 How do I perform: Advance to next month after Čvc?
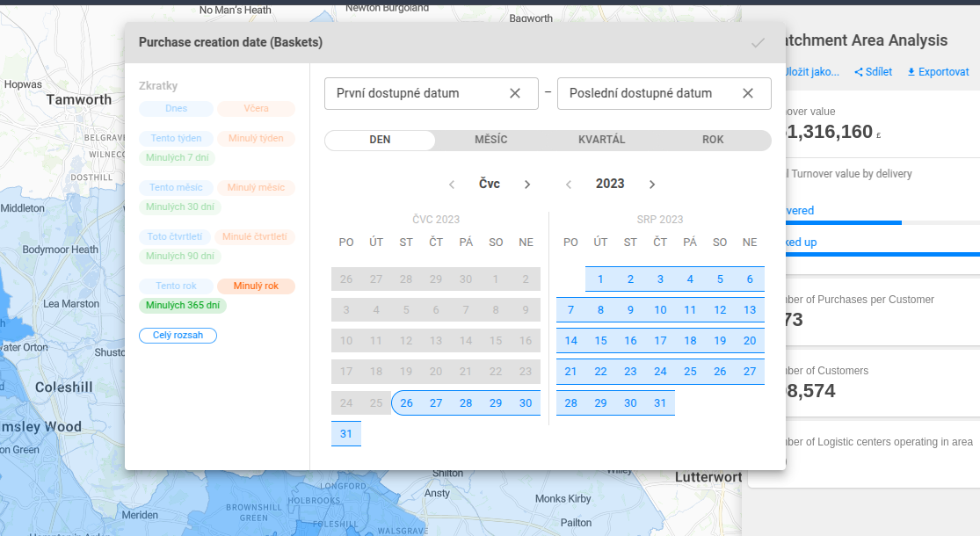527,185
